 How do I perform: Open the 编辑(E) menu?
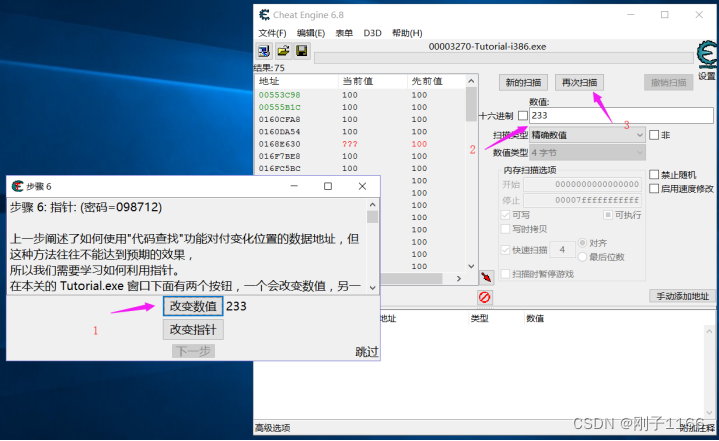311,33
